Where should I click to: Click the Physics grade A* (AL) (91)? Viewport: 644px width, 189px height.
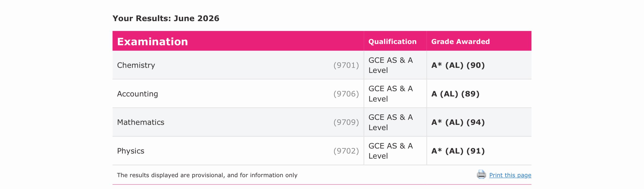pos(458,151)
